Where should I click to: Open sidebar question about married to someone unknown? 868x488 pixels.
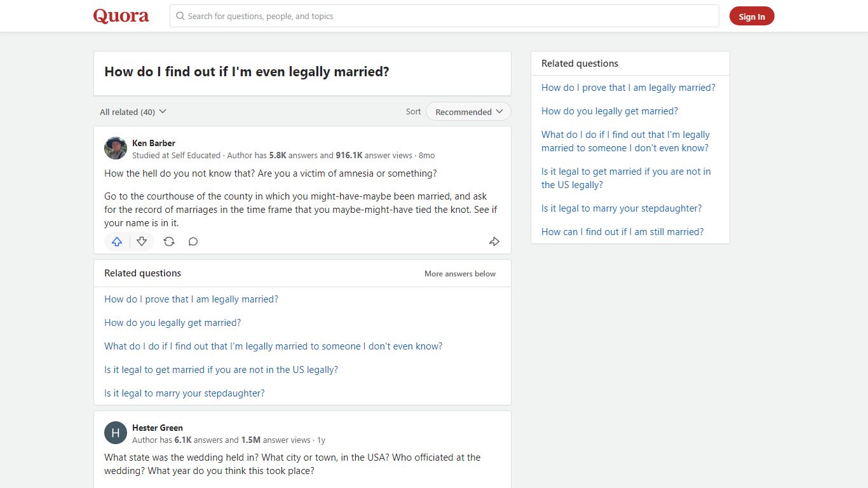point(625,141)
